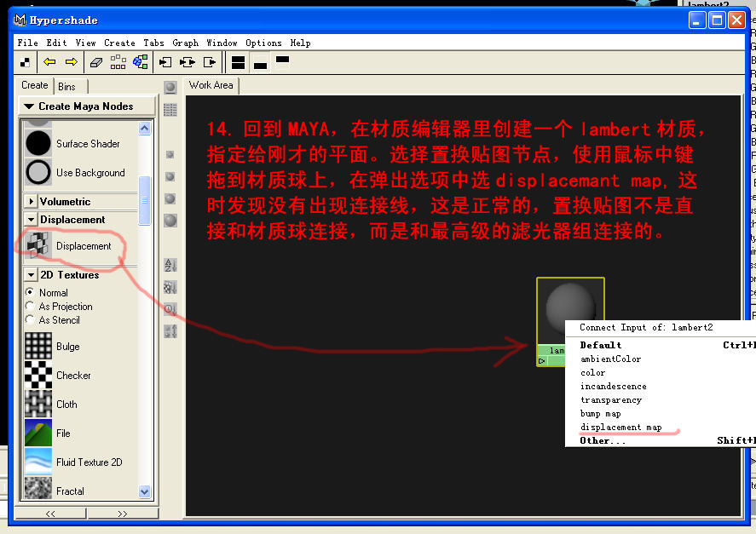Clear graph with eraser icon
The height and width of the screenshot is (534, 756).
[96, 62]
